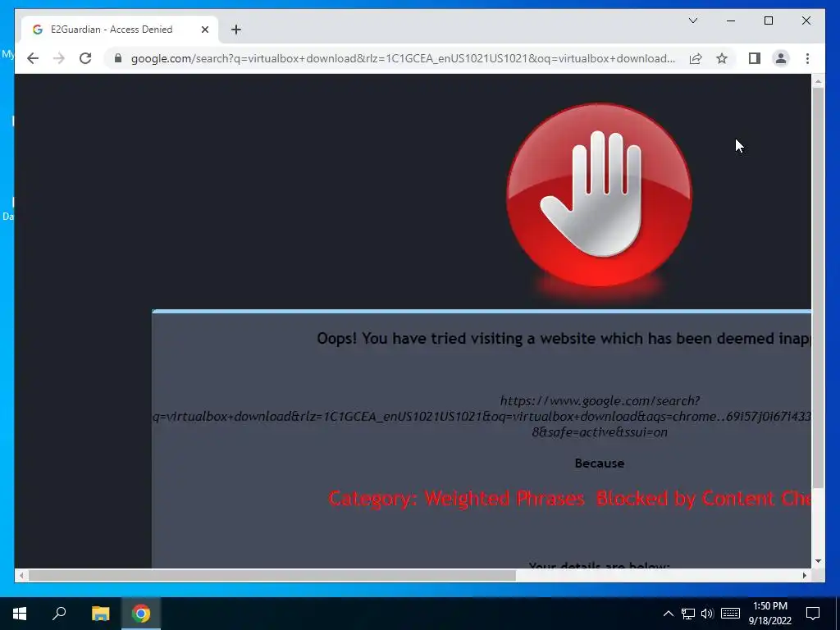Click the 'Because' label
Screen dimensions: 840x630
[600, 463]
